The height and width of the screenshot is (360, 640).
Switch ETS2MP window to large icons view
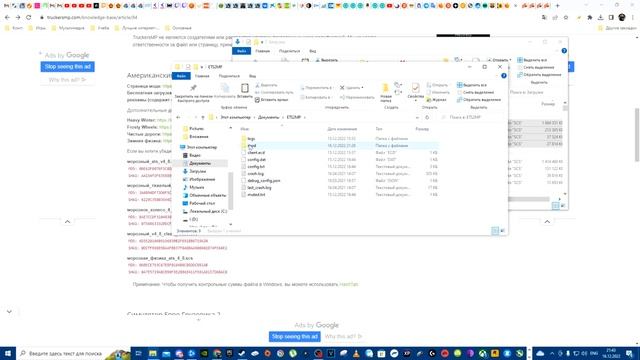click(x=502, y=231)
